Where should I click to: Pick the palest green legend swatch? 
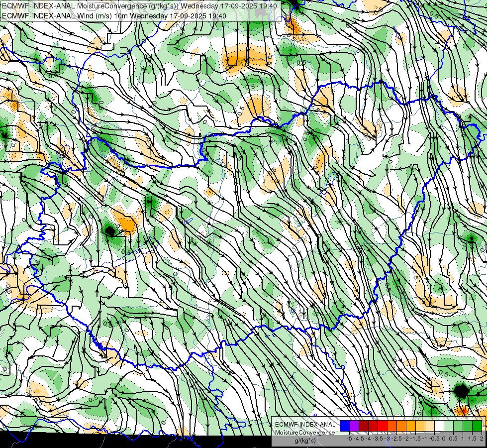pyautogui.click(x=449, y=426)
